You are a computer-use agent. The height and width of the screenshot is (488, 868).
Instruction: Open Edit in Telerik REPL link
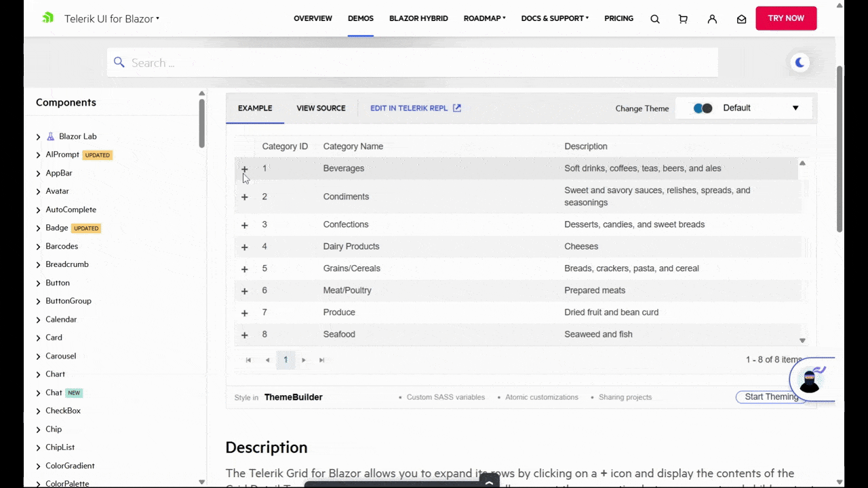[x=416, y=108]
